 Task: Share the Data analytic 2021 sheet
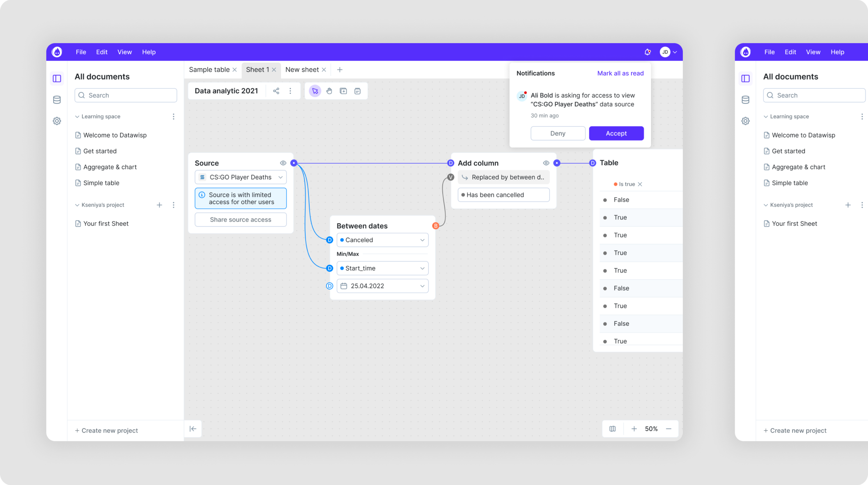[x=276, y=91]
